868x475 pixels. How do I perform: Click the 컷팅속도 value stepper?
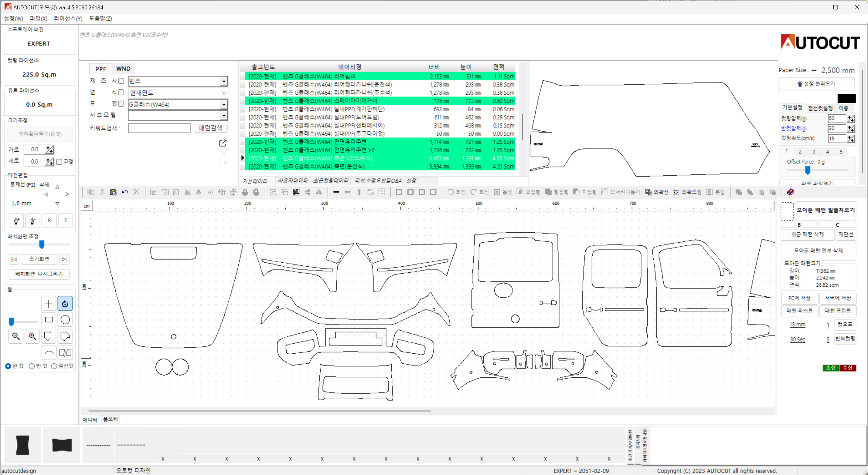click(851, 139)
